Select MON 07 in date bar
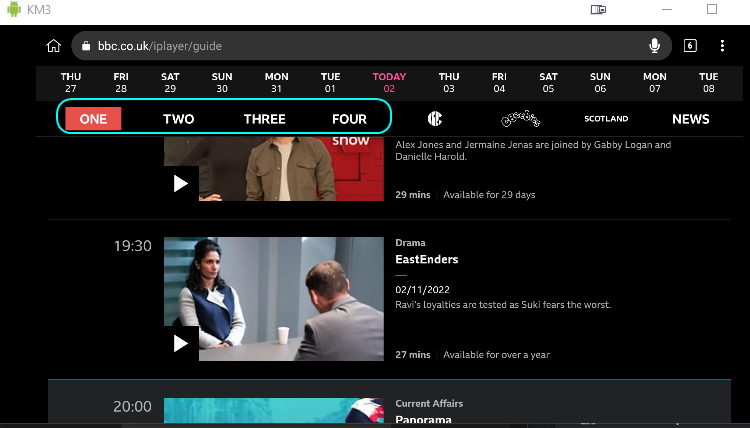 point(655,82)
